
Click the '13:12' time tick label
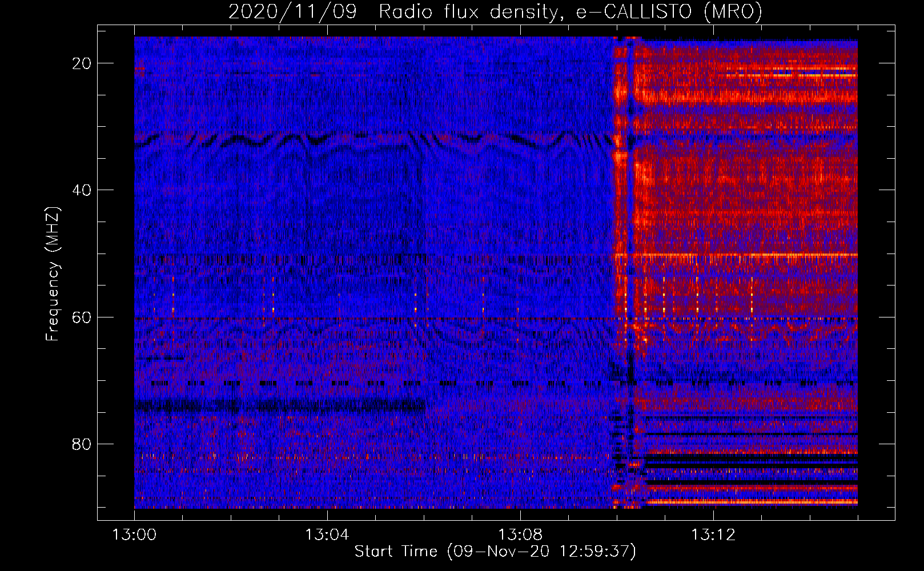(713, 535)
